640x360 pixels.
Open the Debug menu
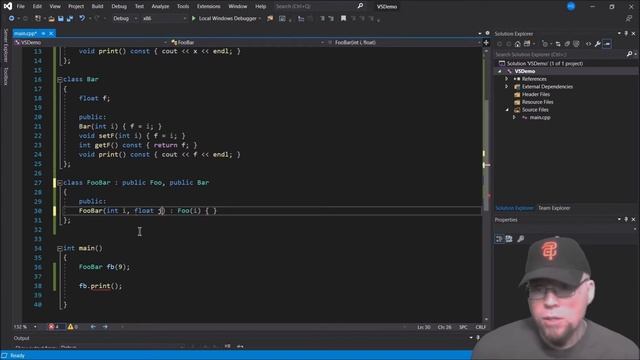[119, 7]
